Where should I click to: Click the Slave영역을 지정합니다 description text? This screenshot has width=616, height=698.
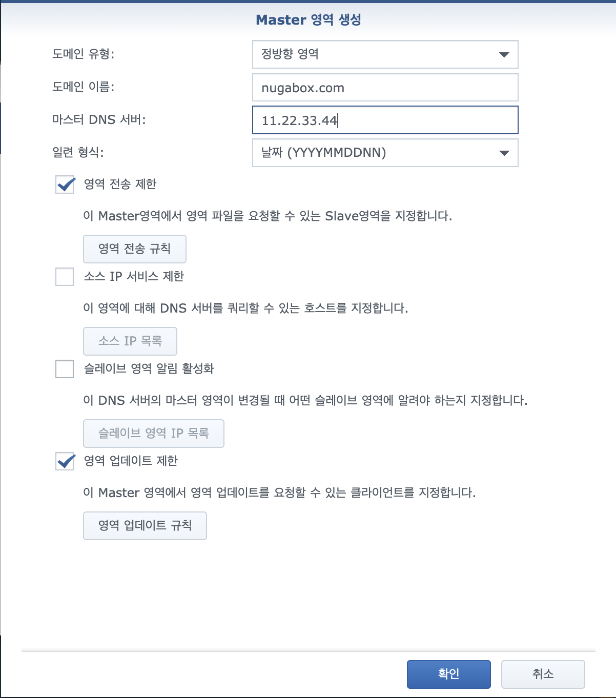pyautogui.click(x=388, y=216)
